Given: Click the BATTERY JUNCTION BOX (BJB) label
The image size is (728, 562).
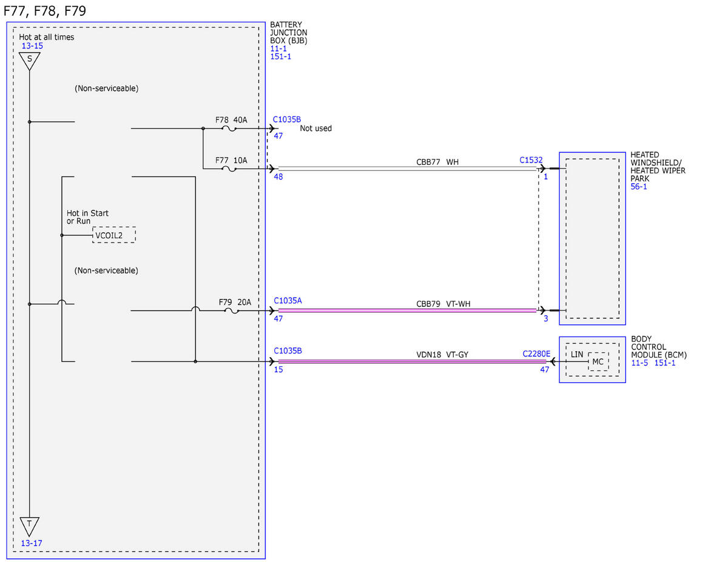Looking at the screenshot, I should pos(289,33).
